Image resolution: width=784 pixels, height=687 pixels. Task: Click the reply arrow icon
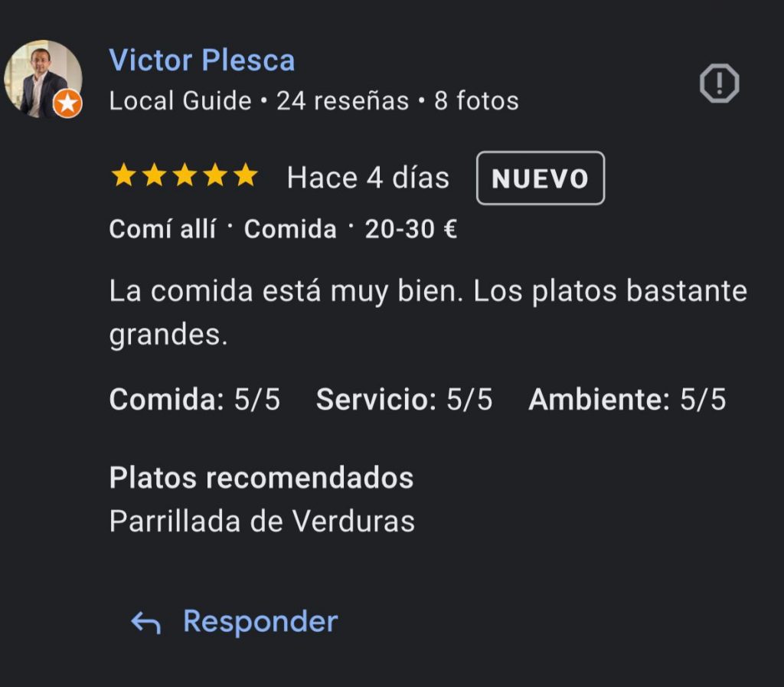[145, 623]
